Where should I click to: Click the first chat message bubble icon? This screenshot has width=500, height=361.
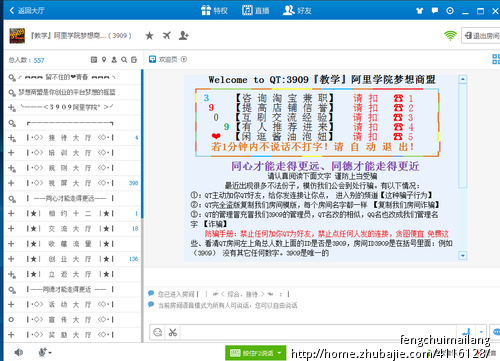pos(151,293)
